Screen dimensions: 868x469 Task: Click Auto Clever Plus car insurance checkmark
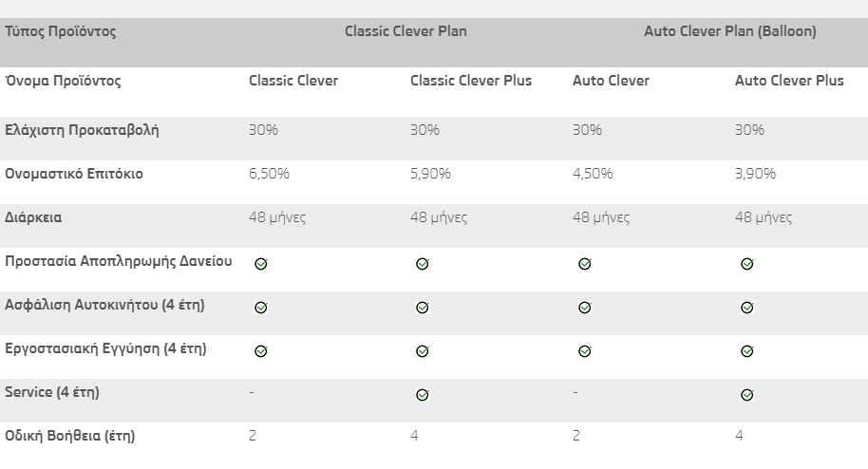tap(747, 308)
